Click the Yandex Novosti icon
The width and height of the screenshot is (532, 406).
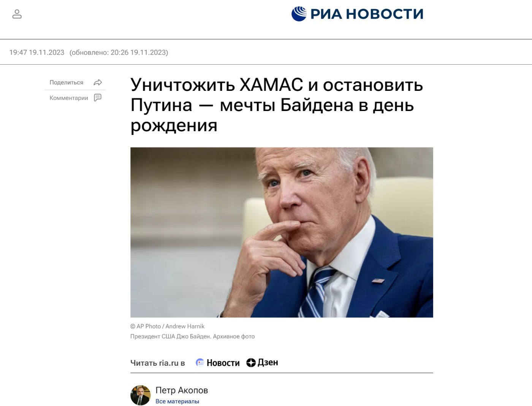200,363
